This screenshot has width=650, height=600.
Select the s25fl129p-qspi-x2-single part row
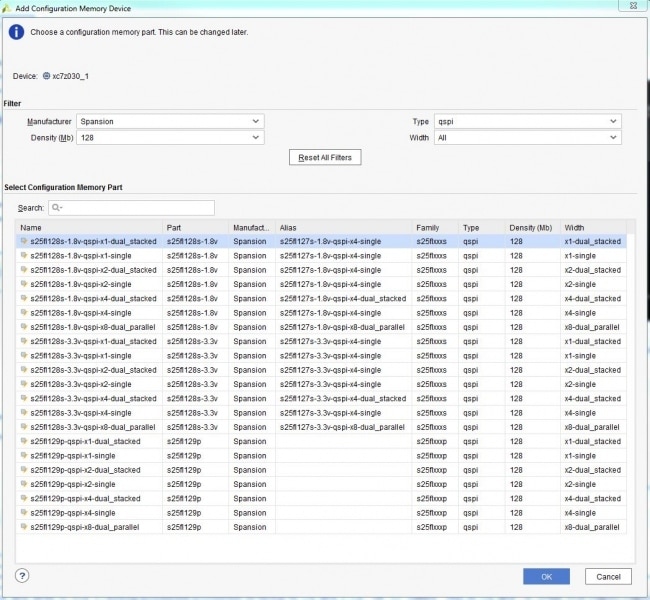click(x=79, y=484)
